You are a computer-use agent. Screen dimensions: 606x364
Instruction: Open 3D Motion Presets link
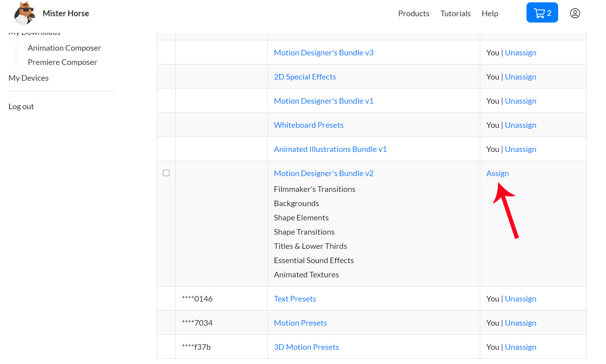306,347
